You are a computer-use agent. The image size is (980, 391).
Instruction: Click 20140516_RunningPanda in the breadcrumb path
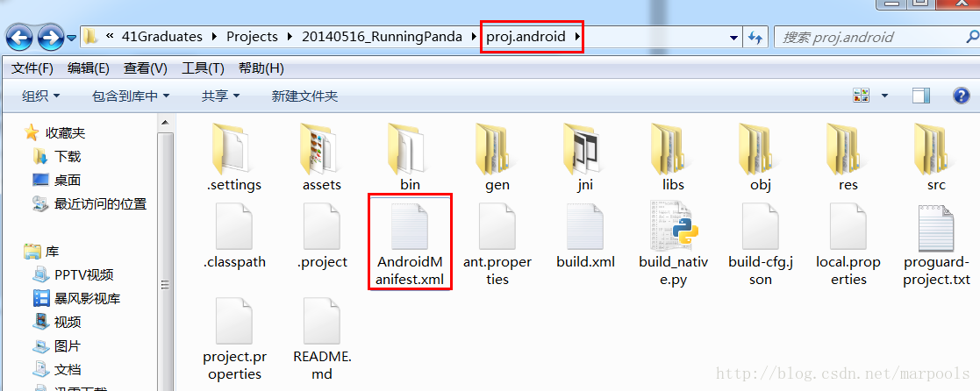tap(382, 37)
